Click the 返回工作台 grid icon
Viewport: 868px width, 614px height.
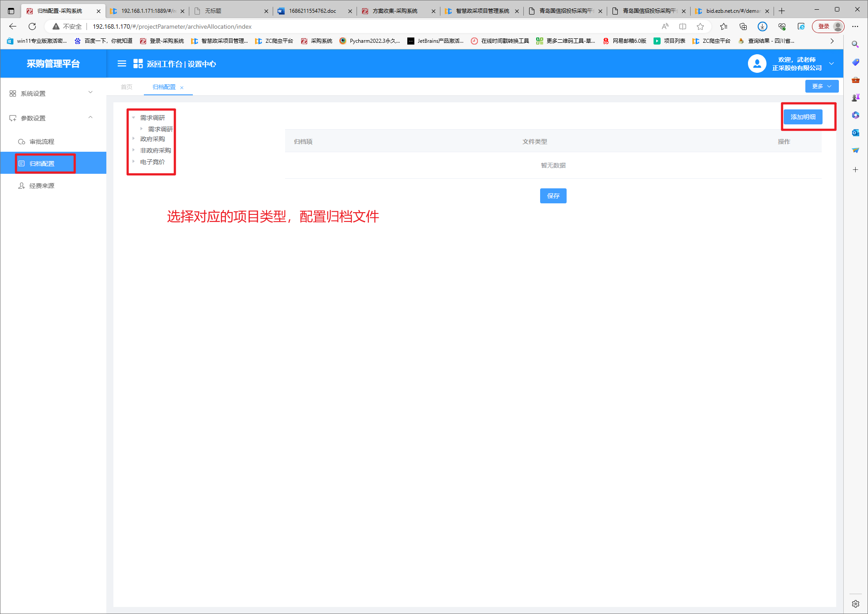(x=138, y=64)
